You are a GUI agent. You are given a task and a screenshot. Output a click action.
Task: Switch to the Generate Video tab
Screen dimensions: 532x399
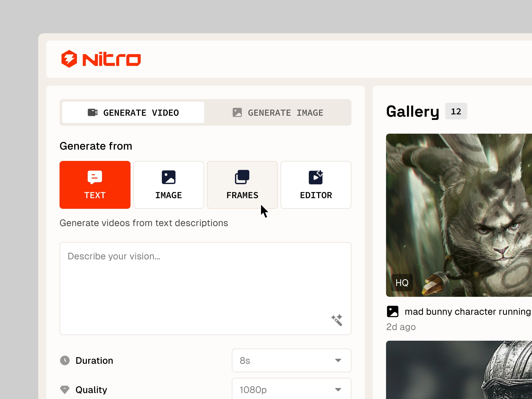(x=133, y=112)
